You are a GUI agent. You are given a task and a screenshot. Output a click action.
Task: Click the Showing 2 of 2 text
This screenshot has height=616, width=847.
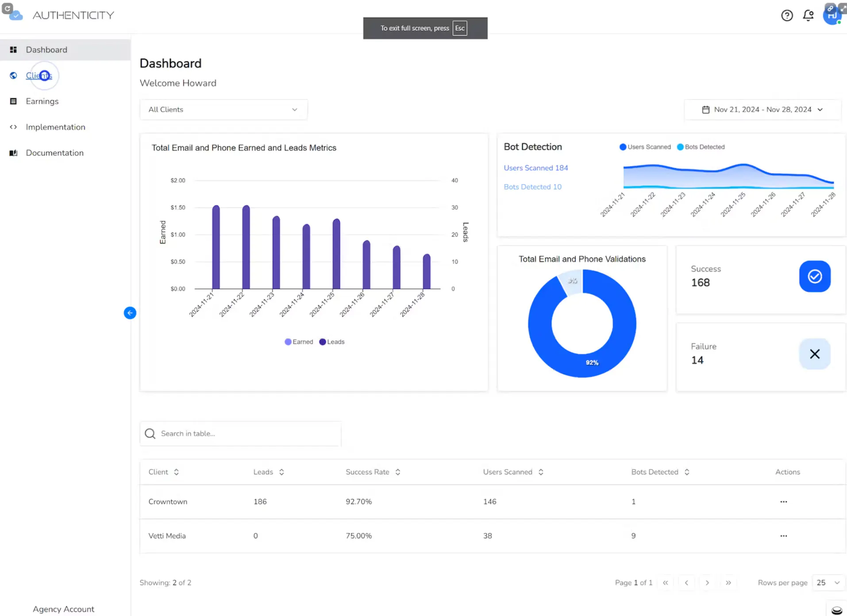[166, 583]
